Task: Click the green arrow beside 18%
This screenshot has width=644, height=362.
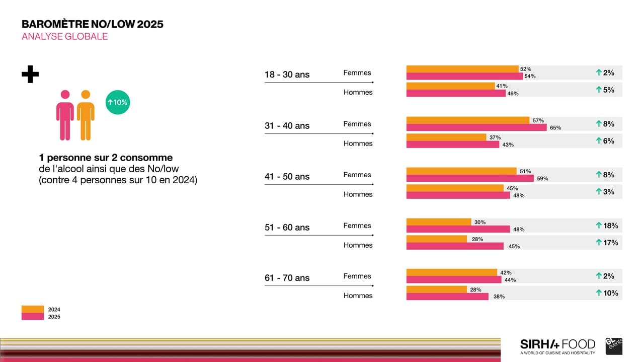Action: pyautogui.click(x=599, y=226)
